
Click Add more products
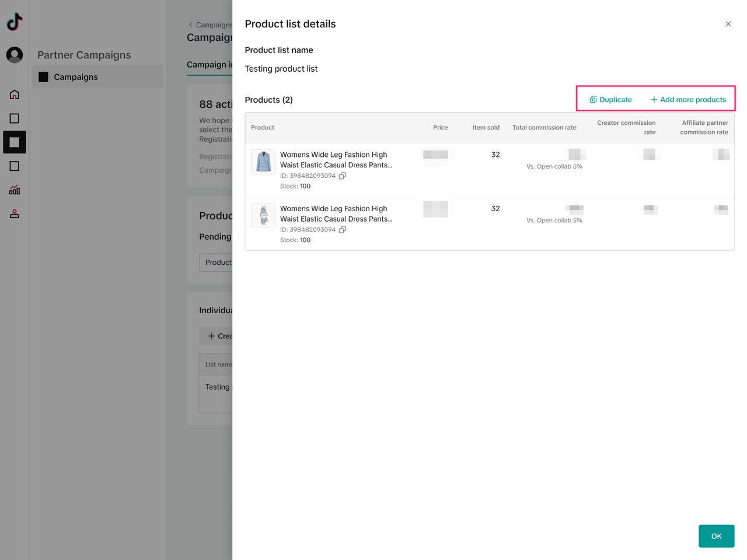pos(688,100)
